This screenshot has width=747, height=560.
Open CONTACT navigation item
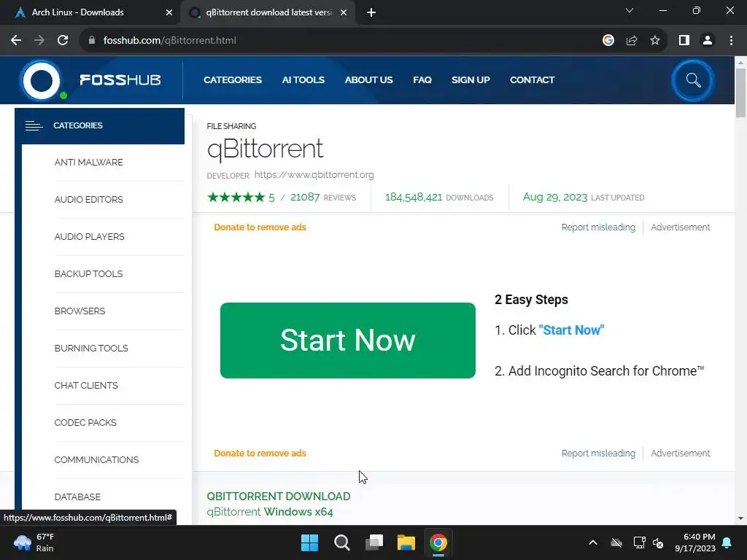pos(532,80)
